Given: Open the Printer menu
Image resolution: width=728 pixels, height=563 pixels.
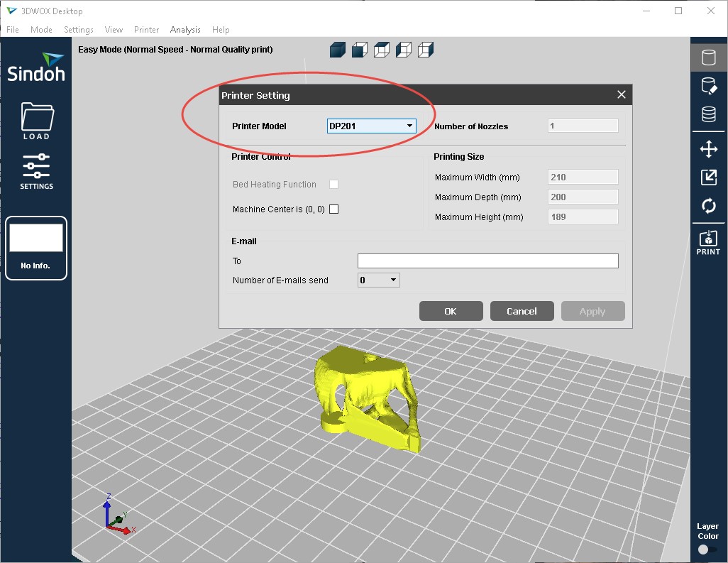Looking at the screenshot, I should point(146,30).
